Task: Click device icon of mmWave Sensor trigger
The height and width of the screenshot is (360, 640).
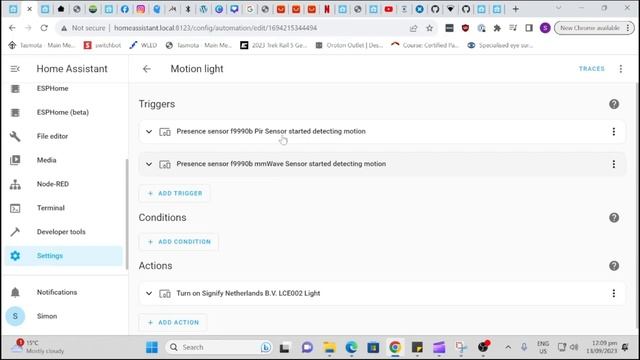Action: [165, 164]
